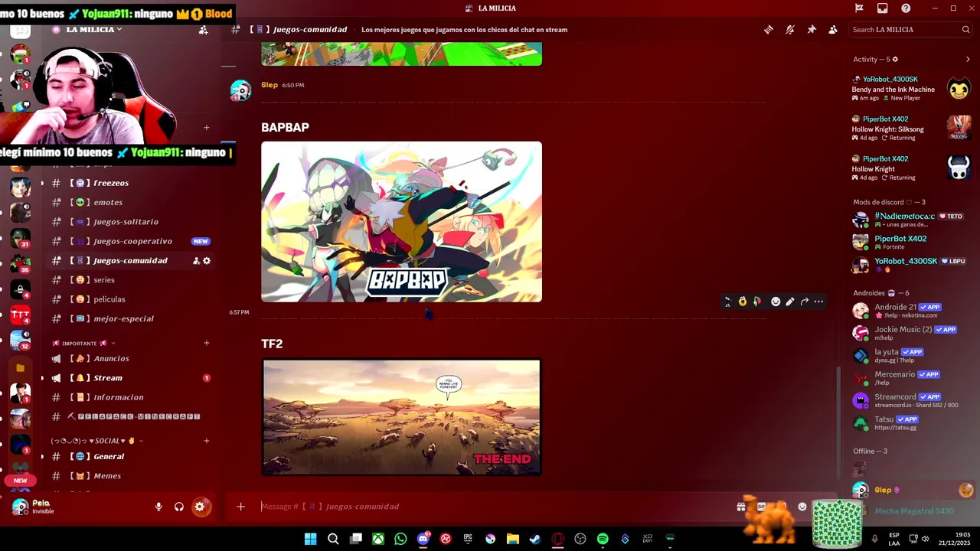Open PiperBot X402 Fortnite member
Screen dimensions: 980x551
(x=910, y=243)
